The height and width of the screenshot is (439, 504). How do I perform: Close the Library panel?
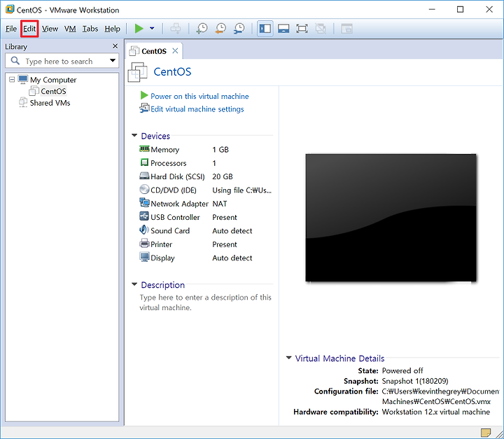tap(115, 46)
